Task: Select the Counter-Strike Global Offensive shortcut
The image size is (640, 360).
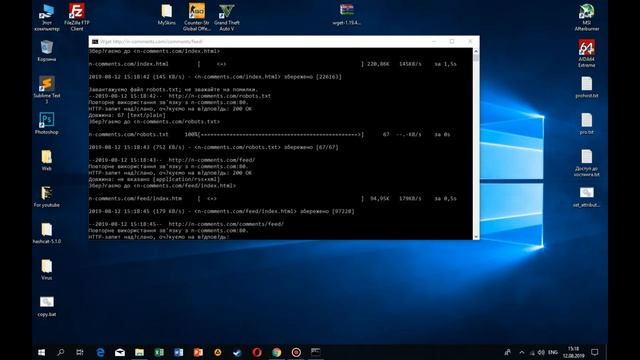Action: 197,17
